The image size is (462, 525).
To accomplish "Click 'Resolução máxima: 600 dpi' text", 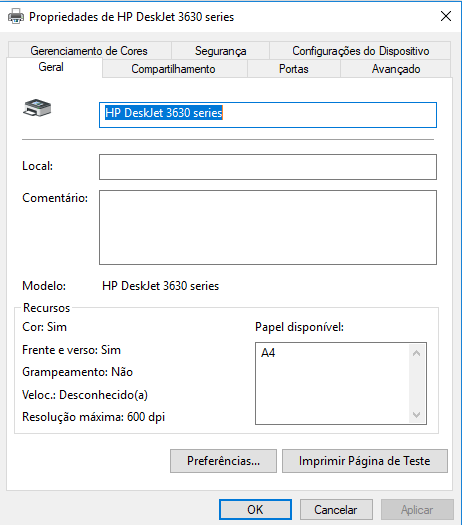I will pyautogui.click(x=93, y=417).
